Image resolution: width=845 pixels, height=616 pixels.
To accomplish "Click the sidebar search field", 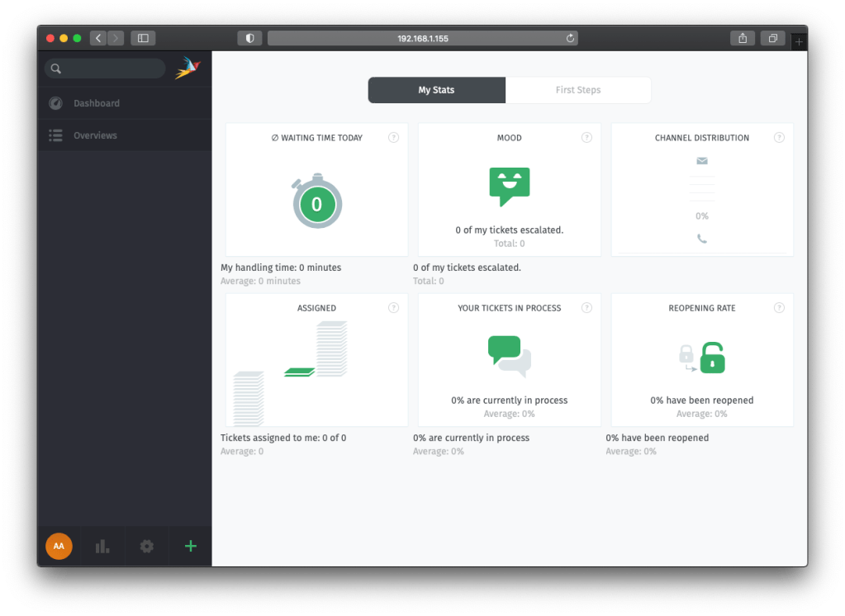I will [x=112, y=69].
